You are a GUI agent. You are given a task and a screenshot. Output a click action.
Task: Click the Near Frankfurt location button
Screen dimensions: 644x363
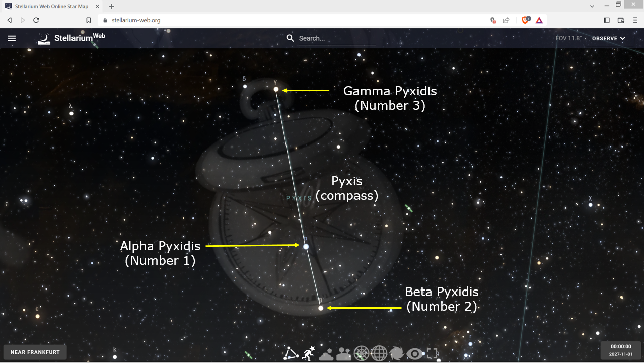point(35,352)
